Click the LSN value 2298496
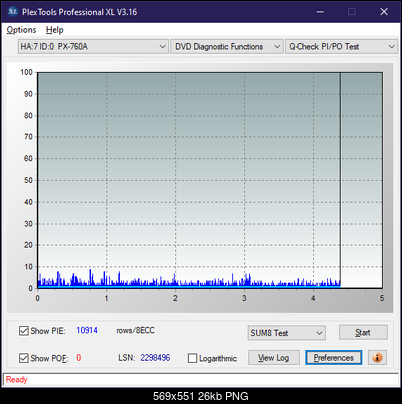Screen dimensions: 402x404 point(155,358)
